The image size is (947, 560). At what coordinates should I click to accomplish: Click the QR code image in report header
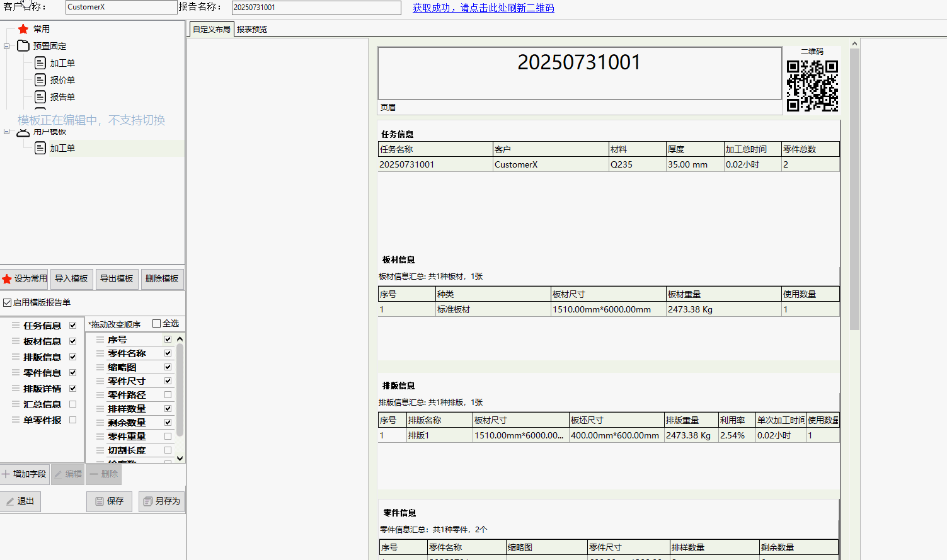point(812,86)
